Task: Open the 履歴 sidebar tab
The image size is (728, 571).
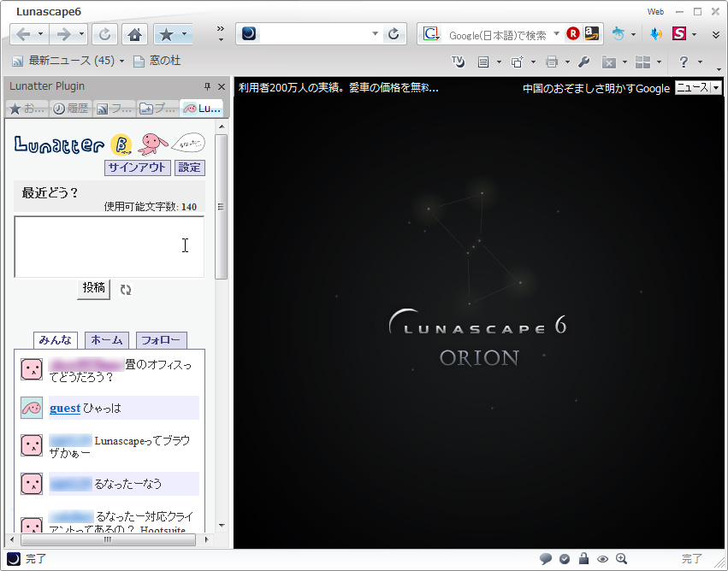Action: pyautogui.click(x=73, y=108)
